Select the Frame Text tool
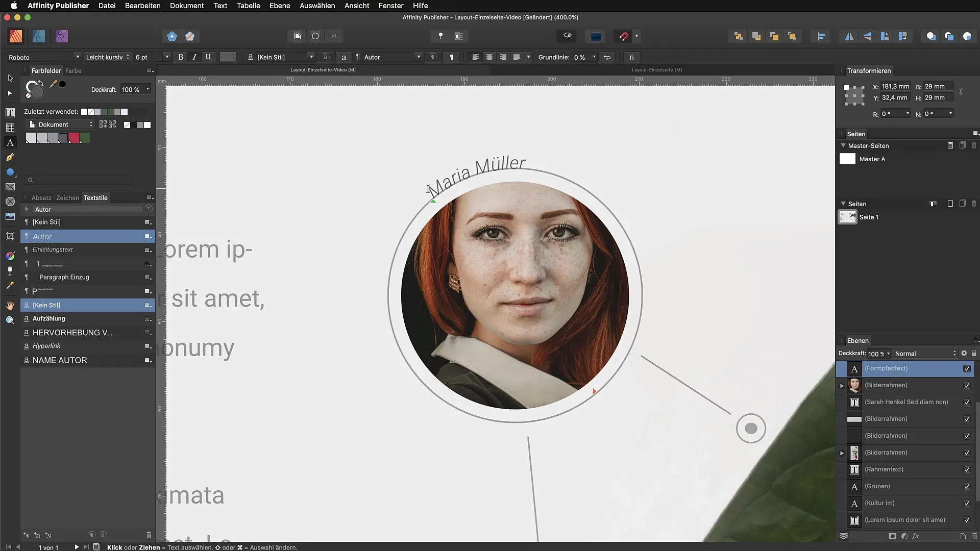Screen dimensions: 980x551 pyautogui.click(x=10, y=113)
